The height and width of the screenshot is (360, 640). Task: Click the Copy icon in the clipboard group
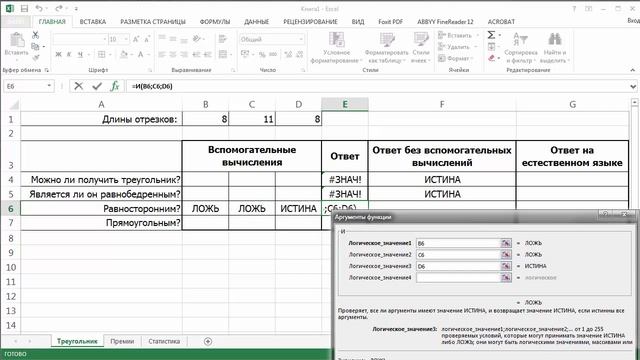pos(36,47)
